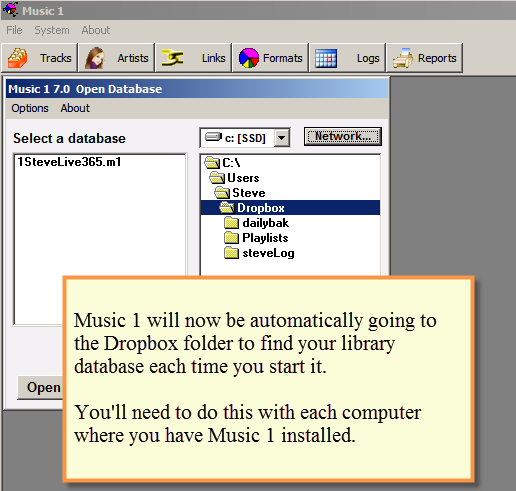Open the Links toolbar button

(x=193, y=58)
